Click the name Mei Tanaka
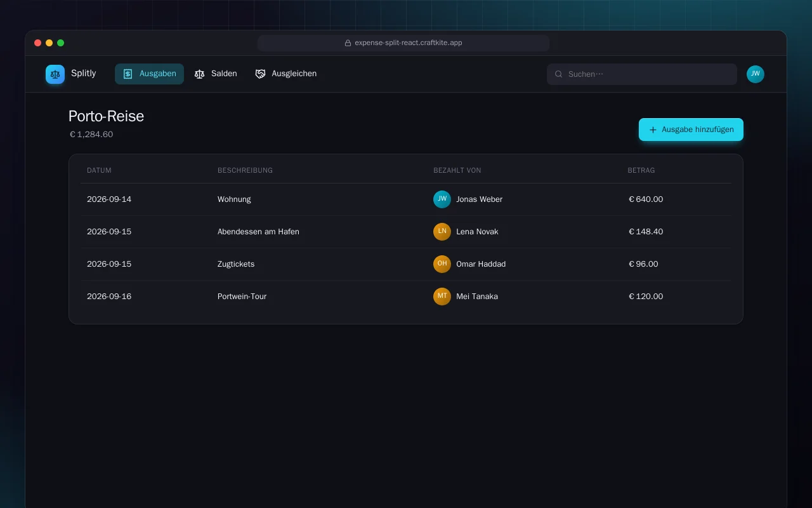This screenshot has height=508, width=812. click(477, 297)
